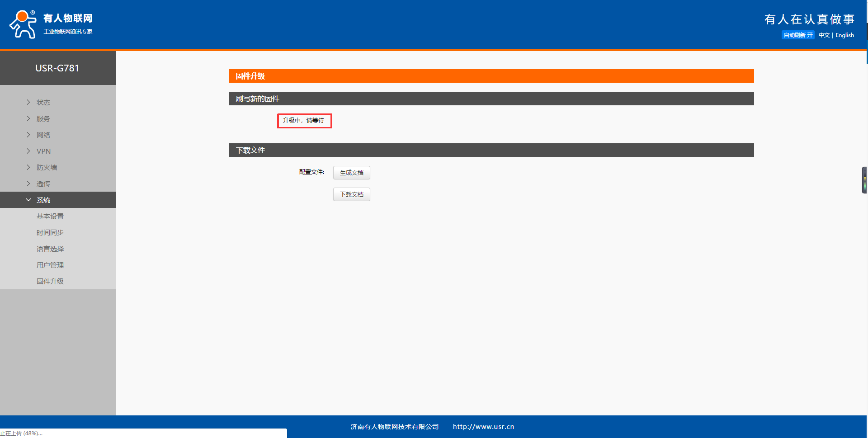868x438 pixels.
Task: Expand the 网络 sidebar section
Action: (x=43, y=135)
